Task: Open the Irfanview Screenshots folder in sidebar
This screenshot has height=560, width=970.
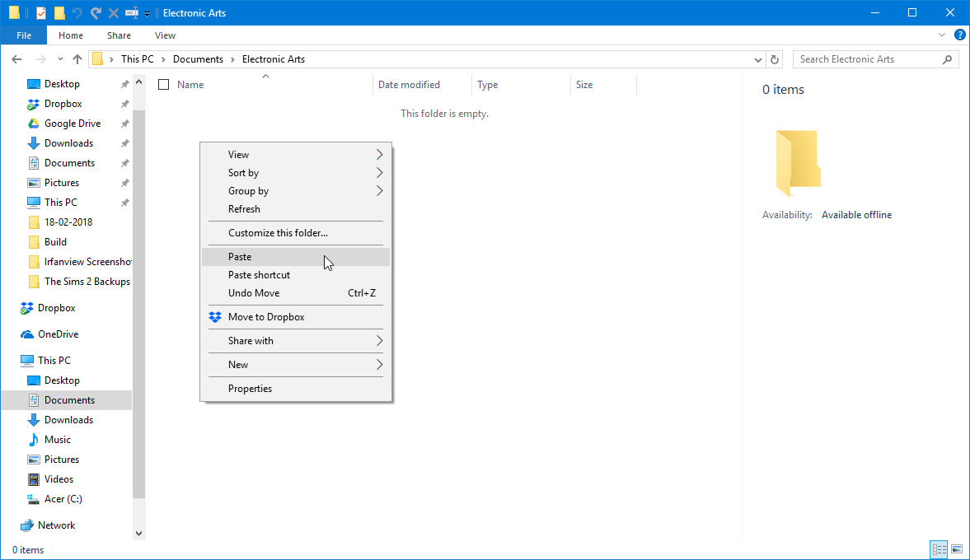Action: tap(87, 262)
